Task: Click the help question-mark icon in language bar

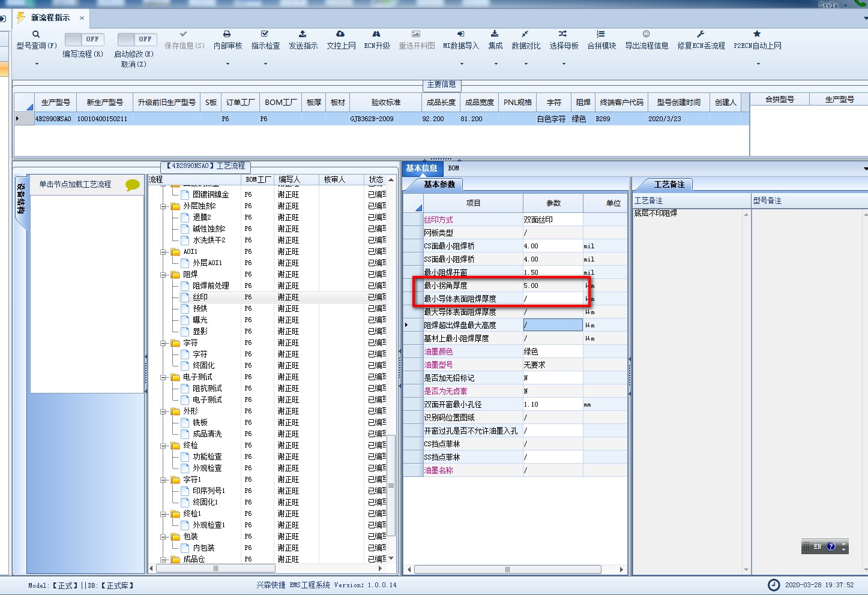Action: [x=831, y=546]
